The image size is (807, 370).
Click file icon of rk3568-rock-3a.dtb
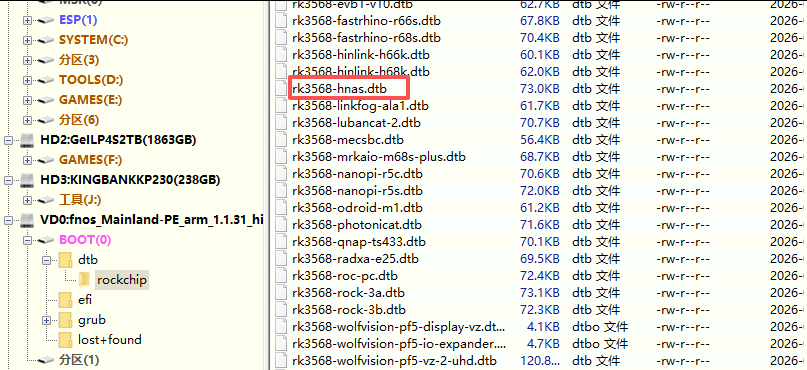(280, 293)
